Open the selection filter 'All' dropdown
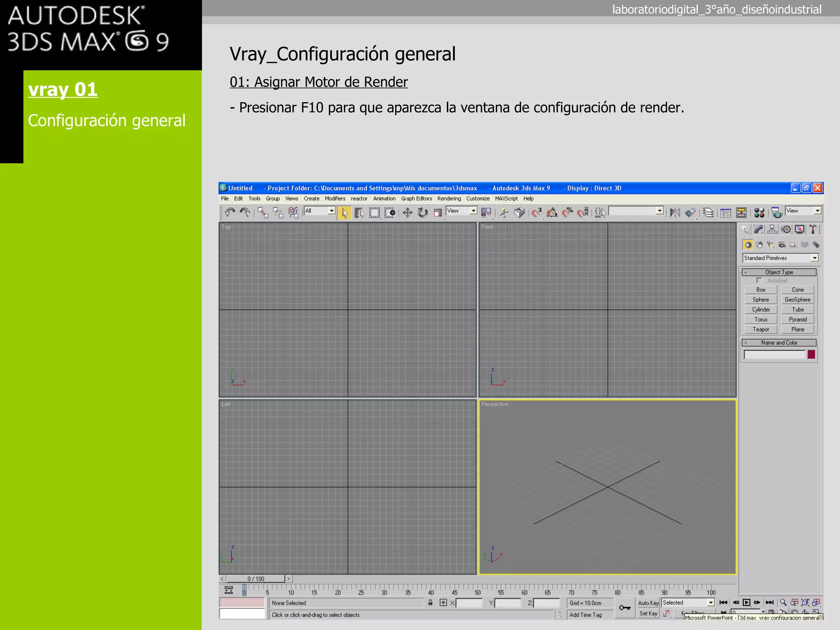The height and width of the screenshot is (630, 840). coord(320,211)
